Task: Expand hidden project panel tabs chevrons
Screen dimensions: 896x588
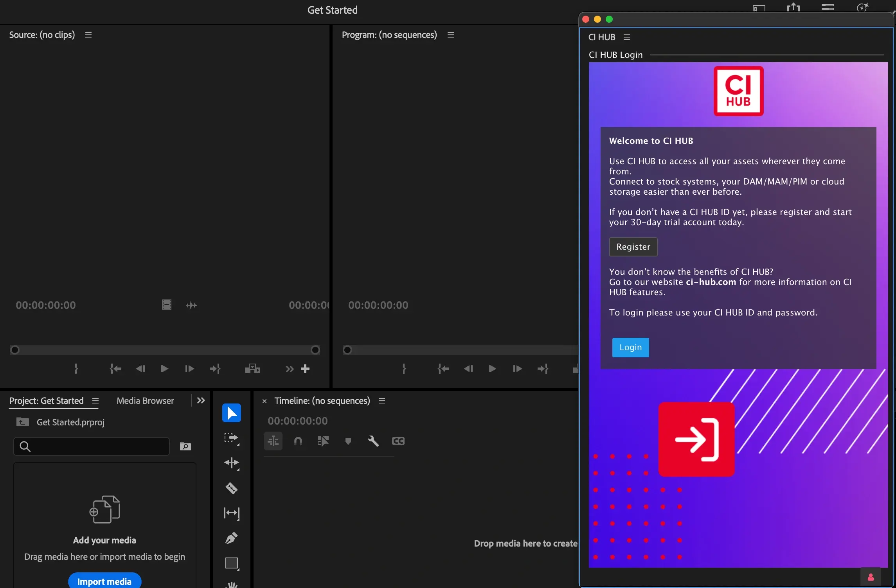Action: [201, 400]
